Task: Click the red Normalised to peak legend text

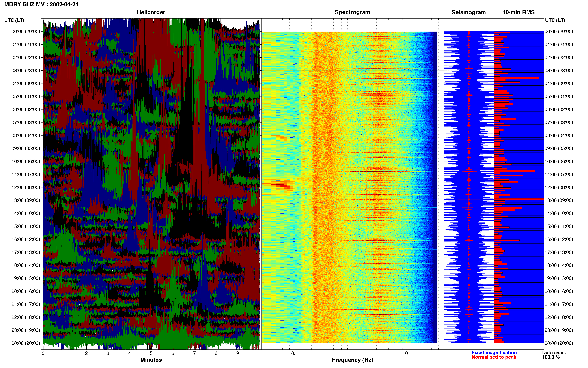Action: [494, 357]
